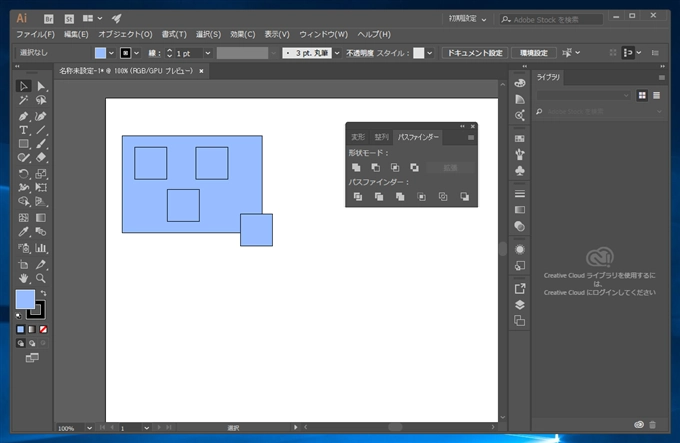Viewport: 680px width, 443px height.
Task: Open stroke color dropdown in control bar
Action: pyautogui.click(x=137, y=53)
